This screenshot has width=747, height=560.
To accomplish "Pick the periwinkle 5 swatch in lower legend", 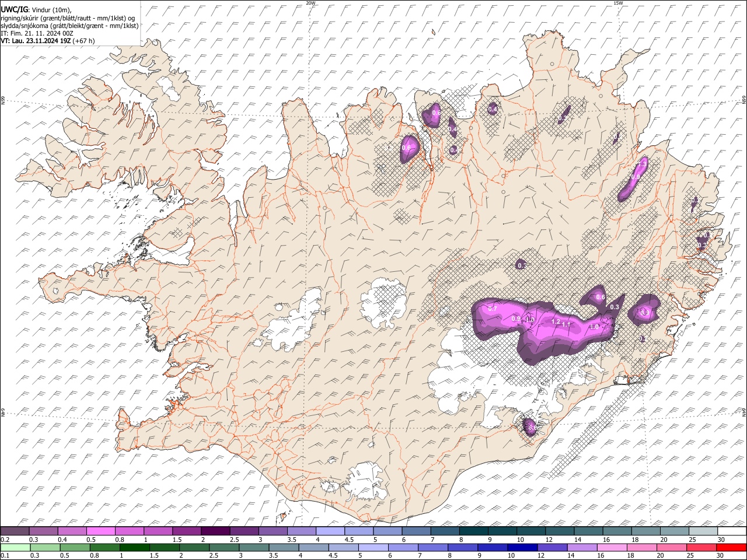I will 373,547.
